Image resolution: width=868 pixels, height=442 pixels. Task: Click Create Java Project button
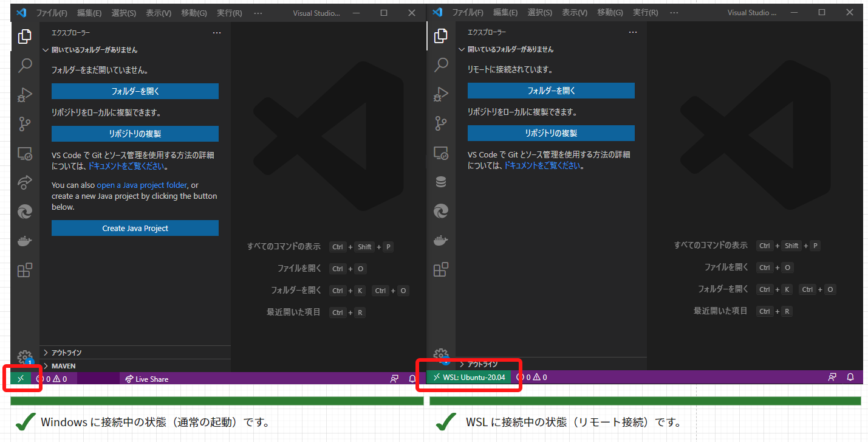pyautogui.click(x=135, y=229)
